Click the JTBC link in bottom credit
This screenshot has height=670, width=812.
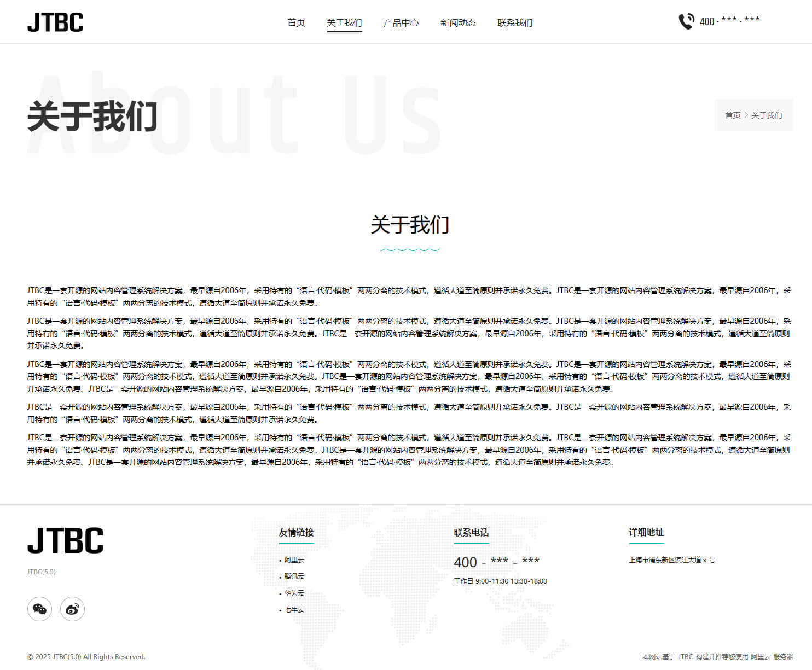[685, 656]
